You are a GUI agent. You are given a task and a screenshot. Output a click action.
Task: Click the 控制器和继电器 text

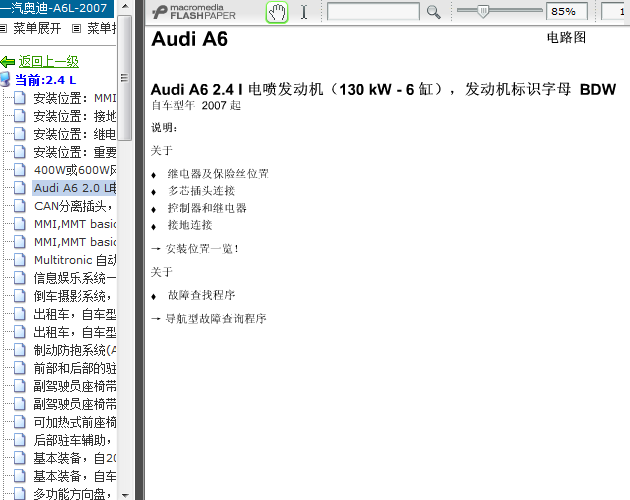click(207, 208)
